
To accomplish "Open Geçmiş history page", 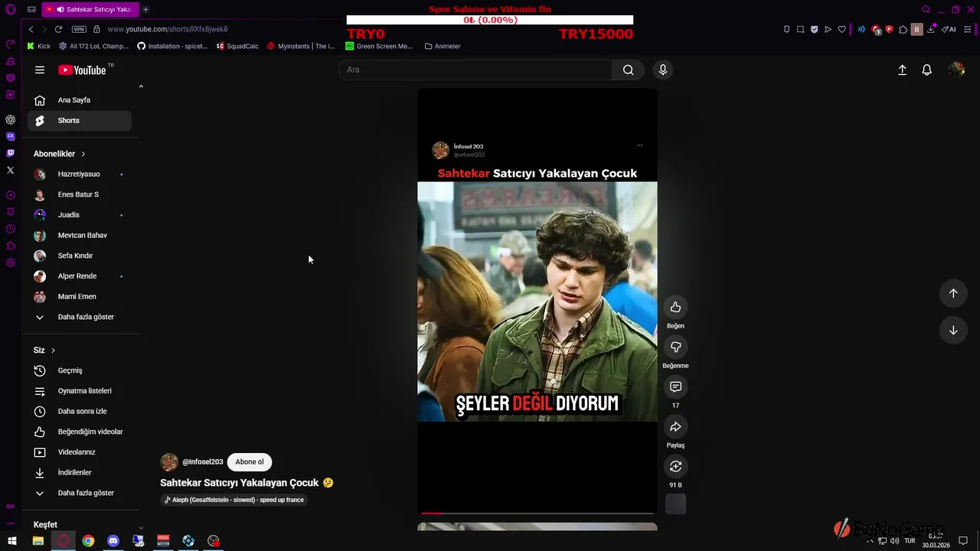I will [x=80, y=370].
